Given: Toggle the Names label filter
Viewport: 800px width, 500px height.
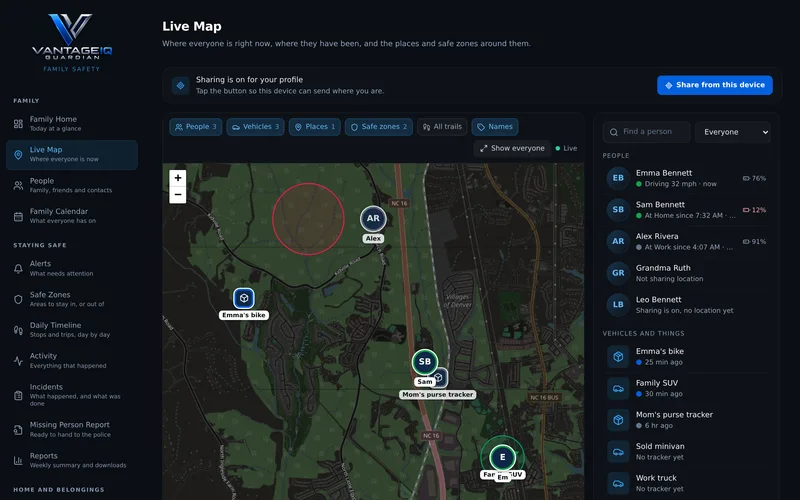Looking at the screenshot, I should (495, 127).
